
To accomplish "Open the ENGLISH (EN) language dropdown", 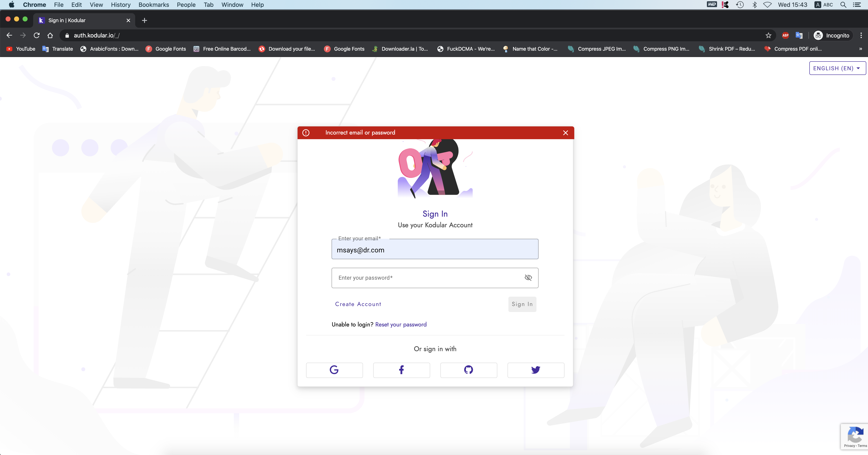I will click(837, 68).
